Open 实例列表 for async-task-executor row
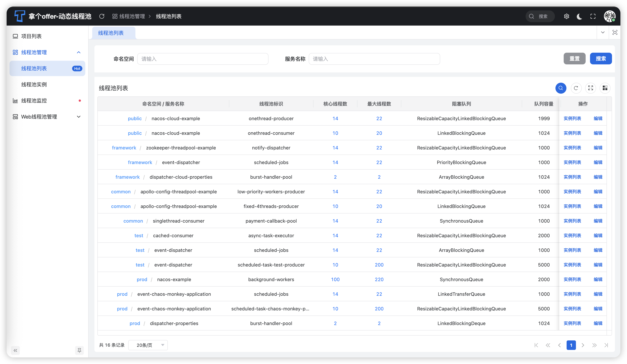Screen dimensions: 627x364 [572, 235]
